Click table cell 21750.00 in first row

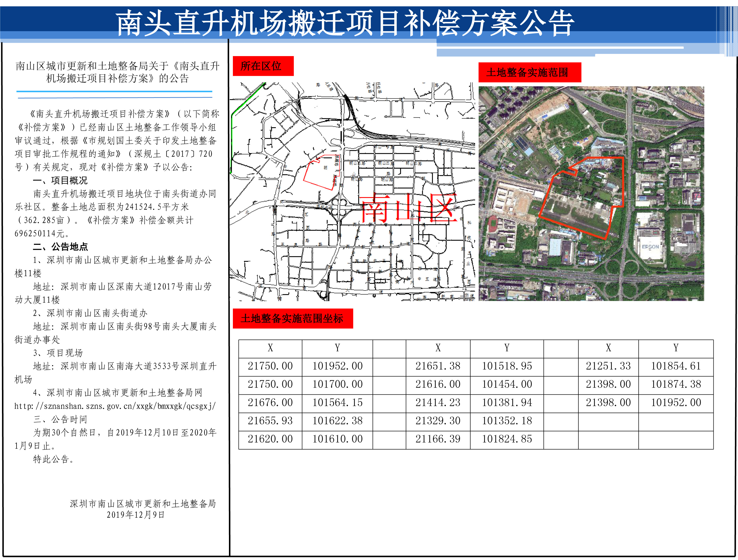click(270, 366)
